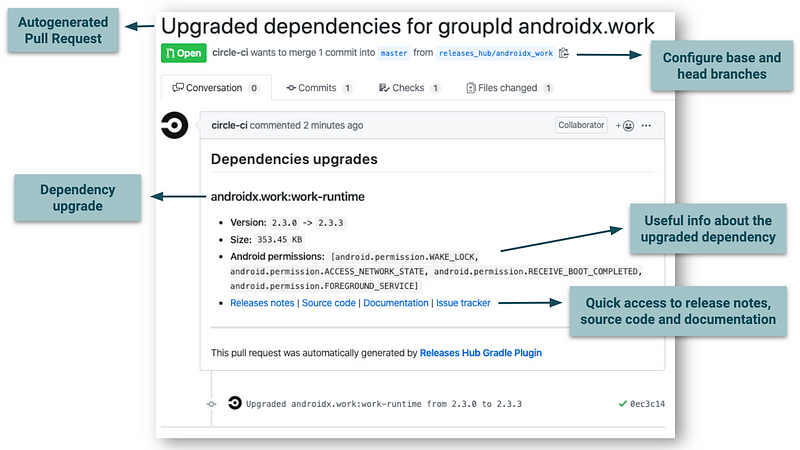Click the master base branch label

[394, 53]
